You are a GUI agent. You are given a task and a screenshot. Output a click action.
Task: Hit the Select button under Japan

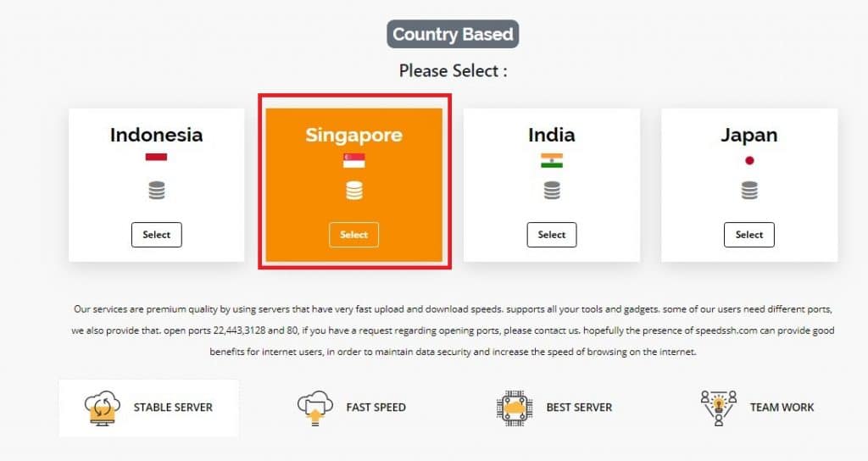[x=749, y=235]
